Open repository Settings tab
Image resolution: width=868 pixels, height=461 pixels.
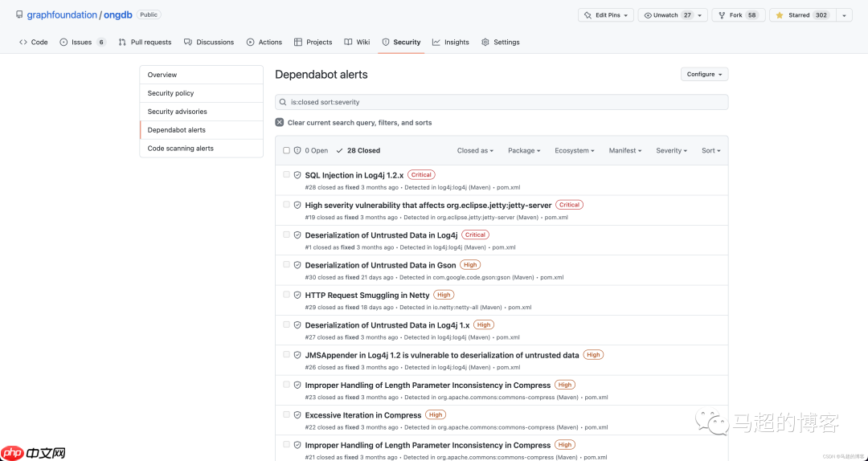point(501,42)
